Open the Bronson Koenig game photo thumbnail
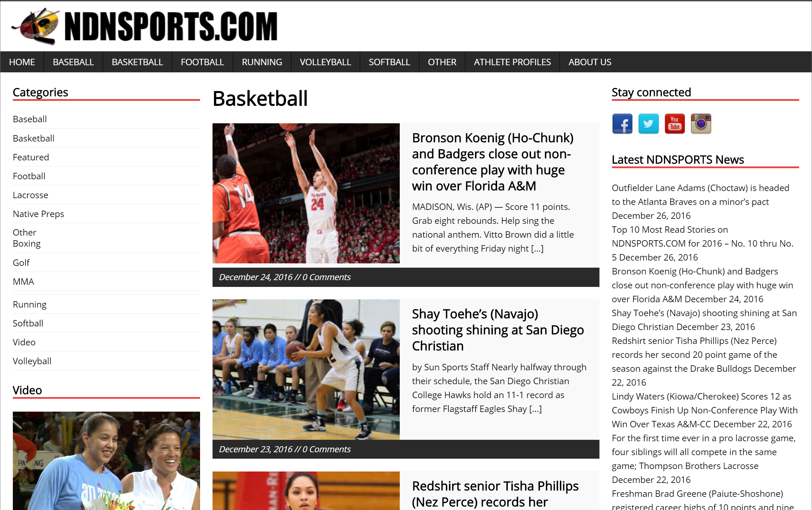 [x=306, y=193]
